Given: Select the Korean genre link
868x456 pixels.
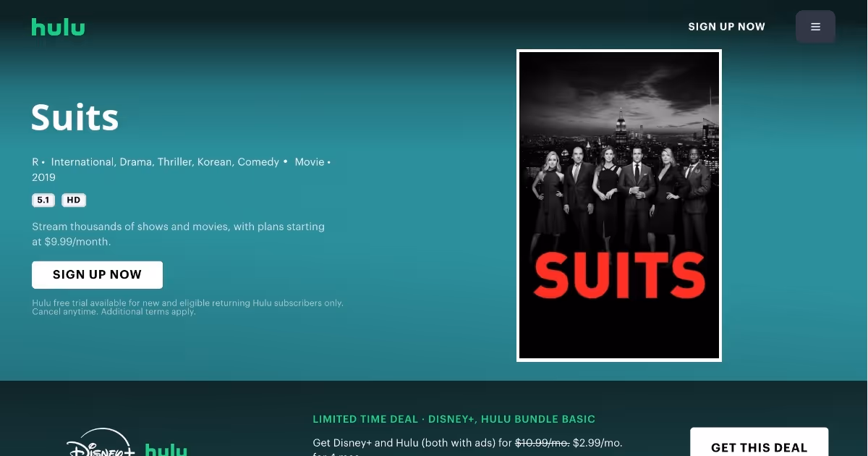Looking at the screenshot, I should 216,162.
